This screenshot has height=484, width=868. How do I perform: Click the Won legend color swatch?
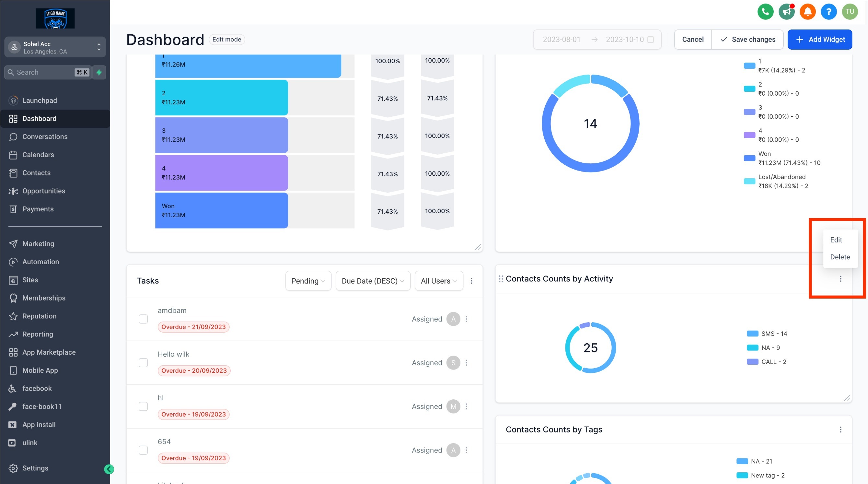749,158
